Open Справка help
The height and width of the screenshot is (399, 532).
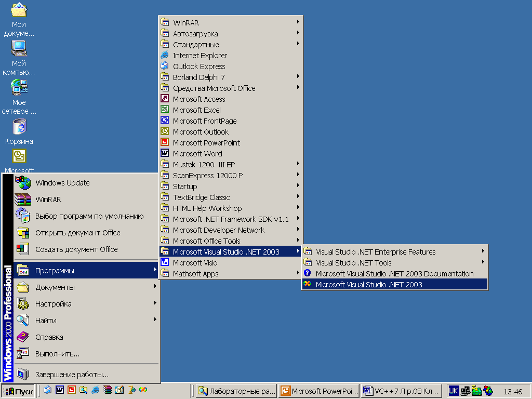[86, 337]
